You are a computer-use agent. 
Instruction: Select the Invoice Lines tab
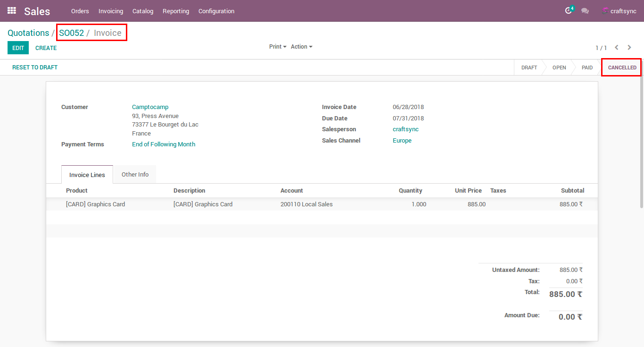[87, 175]
